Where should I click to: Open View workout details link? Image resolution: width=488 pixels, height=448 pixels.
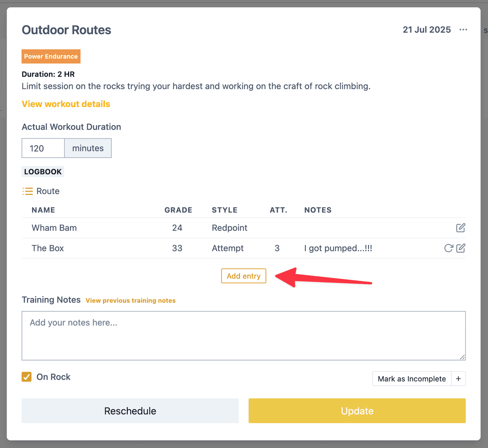pos(66,104)
